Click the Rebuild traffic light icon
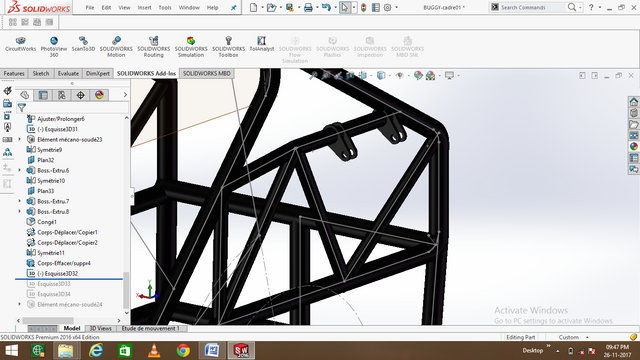The height and width of the screenshot is (360, 640). click(x=363, y=7)
